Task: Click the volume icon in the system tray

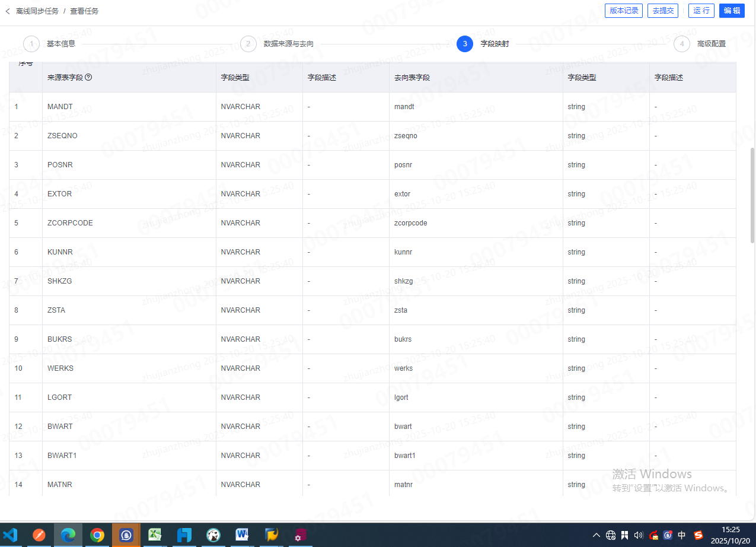Action: 639,535
